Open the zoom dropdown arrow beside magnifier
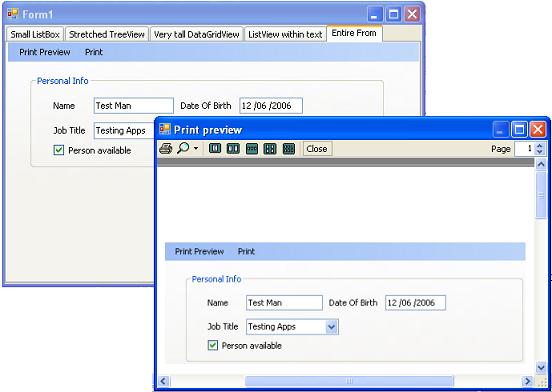This screenshot has width=552, height=392. (196, 148)
